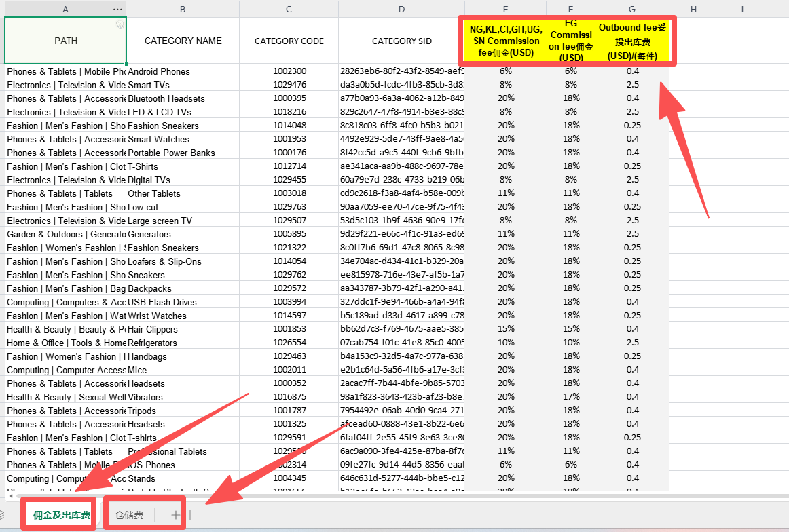Select the 佣金及出库费 sheet tab
The width and height of the screenshot is (789, 532).
61,515
